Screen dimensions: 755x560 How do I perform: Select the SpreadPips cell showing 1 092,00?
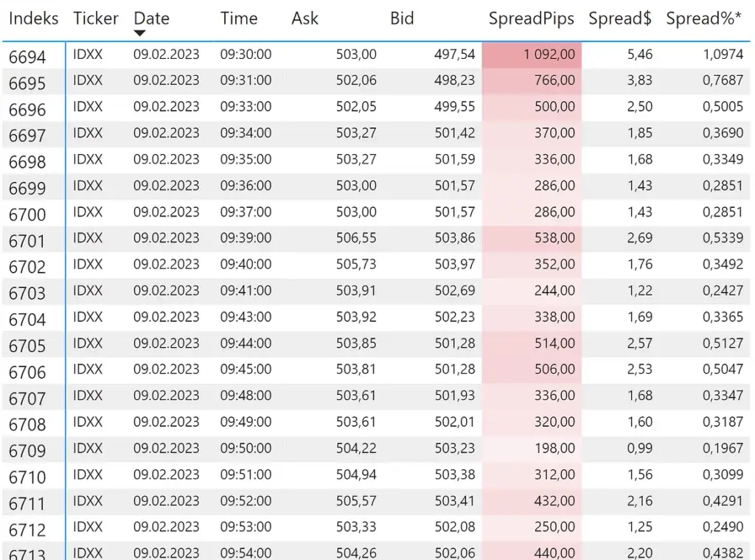pos(532,55)
